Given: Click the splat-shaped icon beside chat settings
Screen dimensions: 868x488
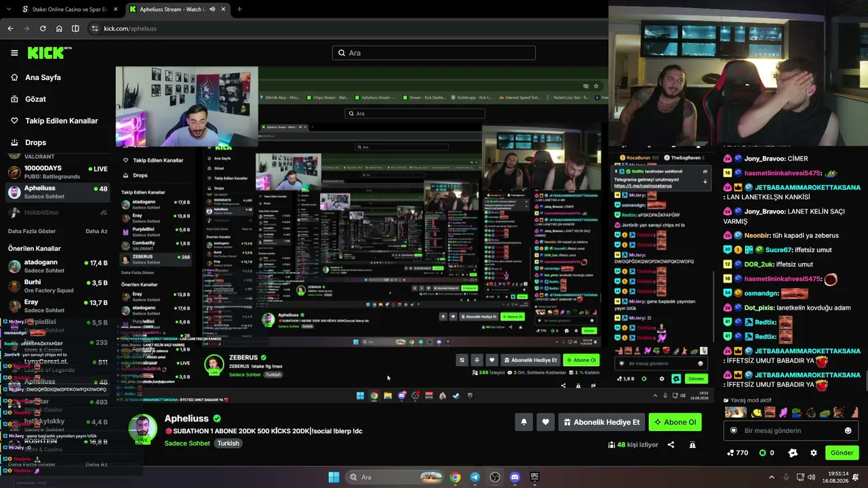Looking at the screenshot, I should pyautogui.click(x=793, y=453).
